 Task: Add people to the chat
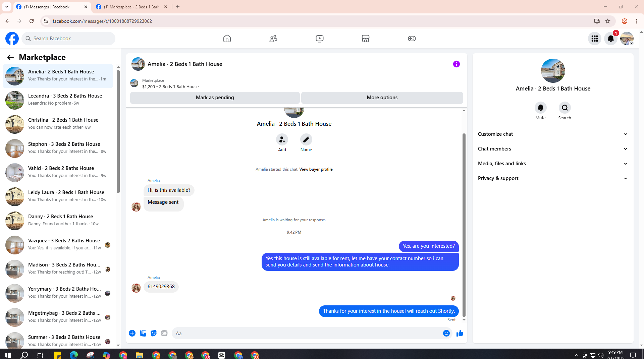[282, 139]
